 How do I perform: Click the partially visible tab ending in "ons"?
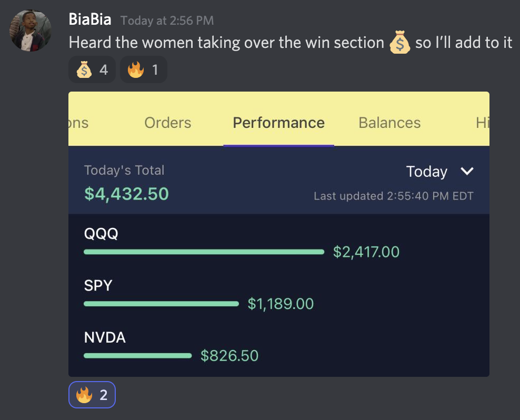click(x=78, y=123)
